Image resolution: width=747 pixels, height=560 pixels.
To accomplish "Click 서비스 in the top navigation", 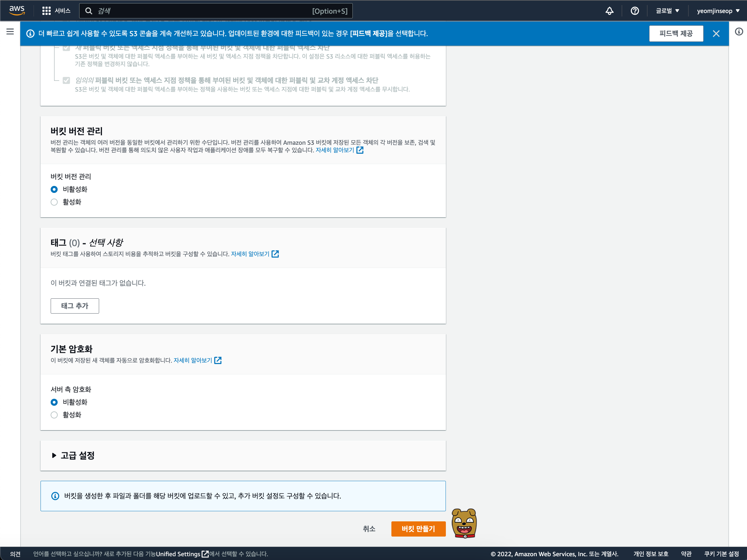I will click(62, 11).
